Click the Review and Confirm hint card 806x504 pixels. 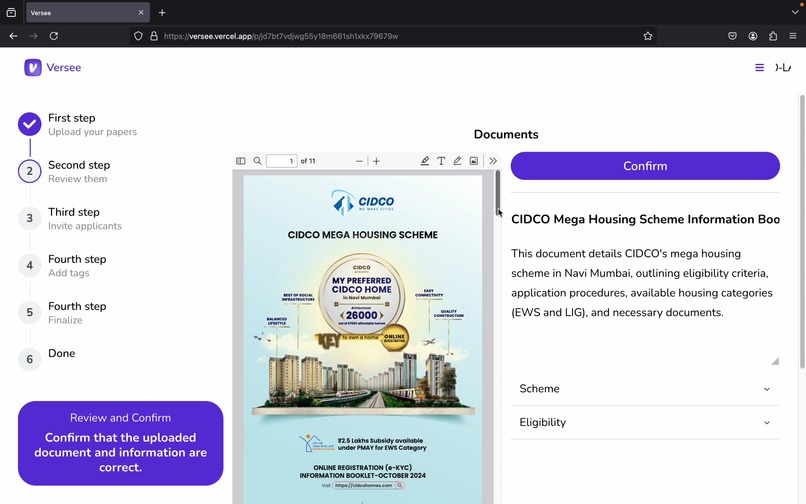click(x=120, y=443)
